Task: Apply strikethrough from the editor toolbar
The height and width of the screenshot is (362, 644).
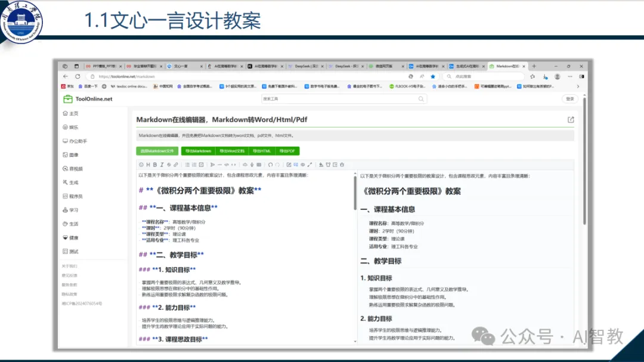Action: [x=169, y=165]
